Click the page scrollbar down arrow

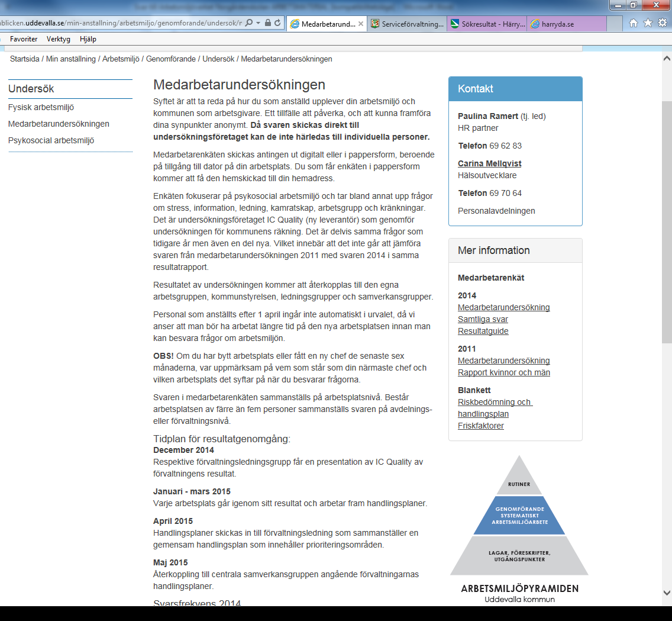point(667,593)
